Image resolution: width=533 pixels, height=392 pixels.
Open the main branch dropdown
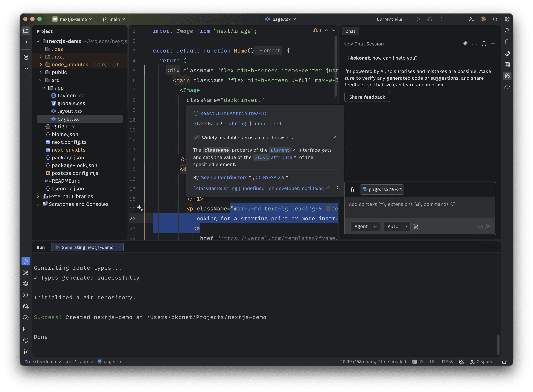click(114, 19)
